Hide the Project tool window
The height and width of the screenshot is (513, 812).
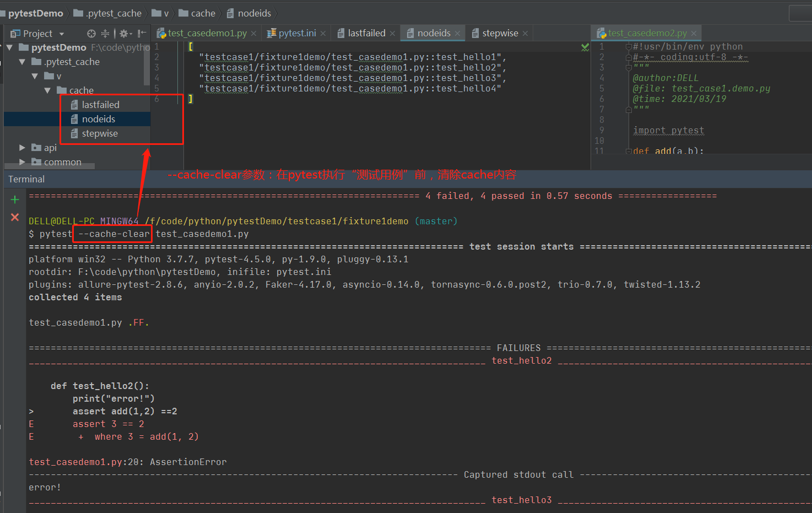pos(142,34)
